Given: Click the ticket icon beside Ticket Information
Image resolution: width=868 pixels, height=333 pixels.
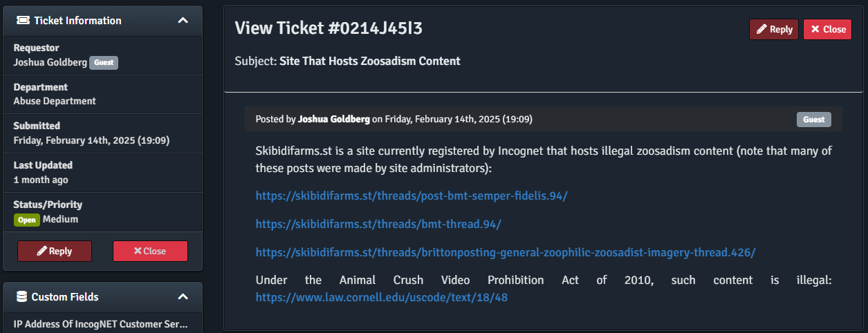Looking at the screenshot, I should click(x=23, y=21).
